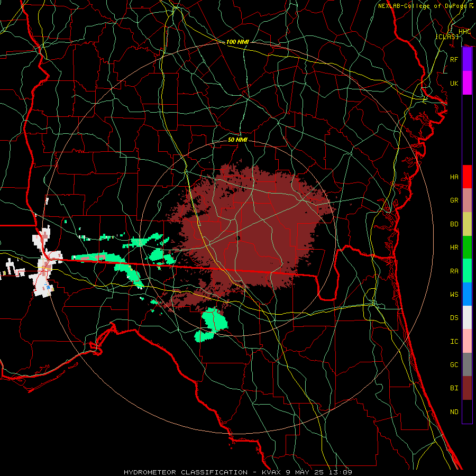Pick the brown BI legend swatch
The width and height of the screenshot is (476, 476).
pos(467,388)
